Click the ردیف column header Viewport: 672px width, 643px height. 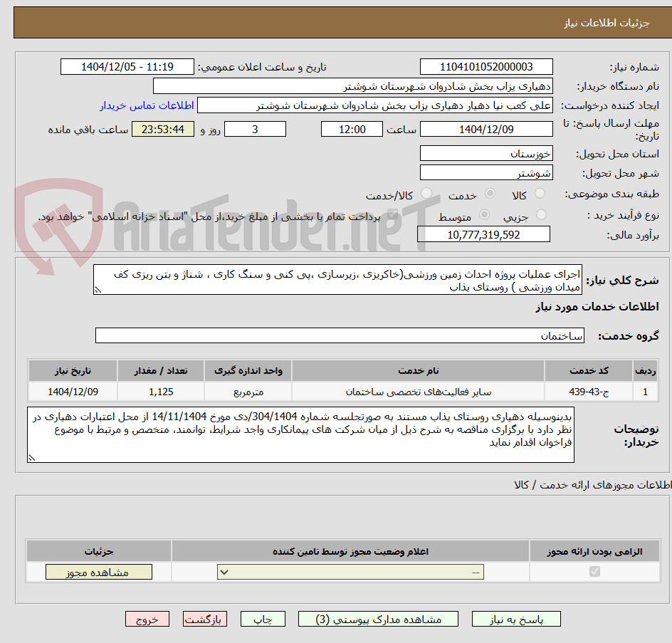coord(646,371)
